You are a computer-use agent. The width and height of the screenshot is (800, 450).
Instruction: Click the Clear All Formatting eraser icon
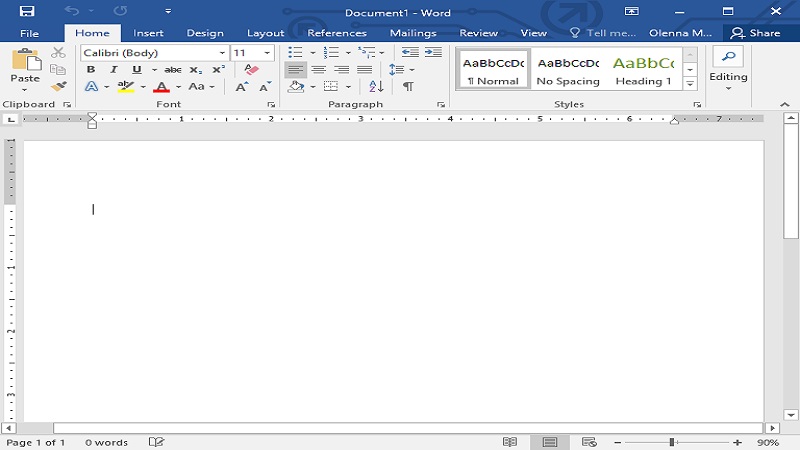coord(251,70)
